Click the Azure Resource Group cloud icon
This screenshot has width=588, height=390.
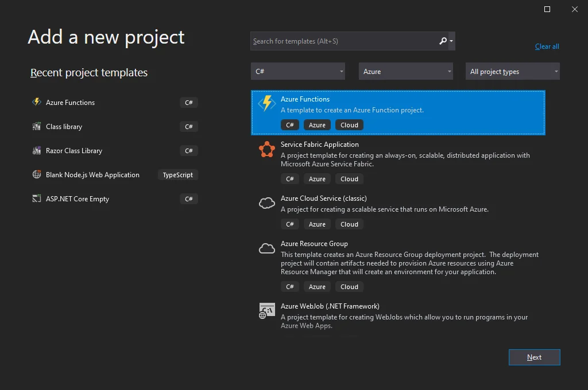[266, 248]
